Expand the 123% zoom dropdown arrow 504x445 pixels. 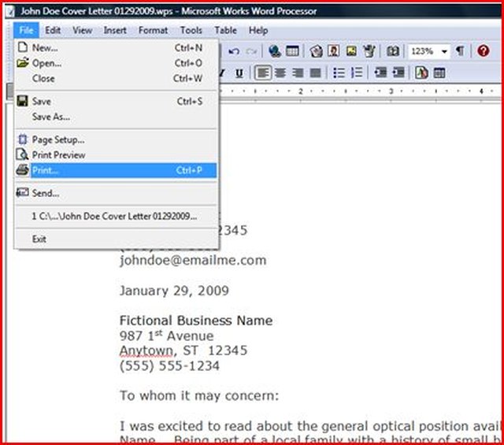pyautogui.click(x=444, y=51)
